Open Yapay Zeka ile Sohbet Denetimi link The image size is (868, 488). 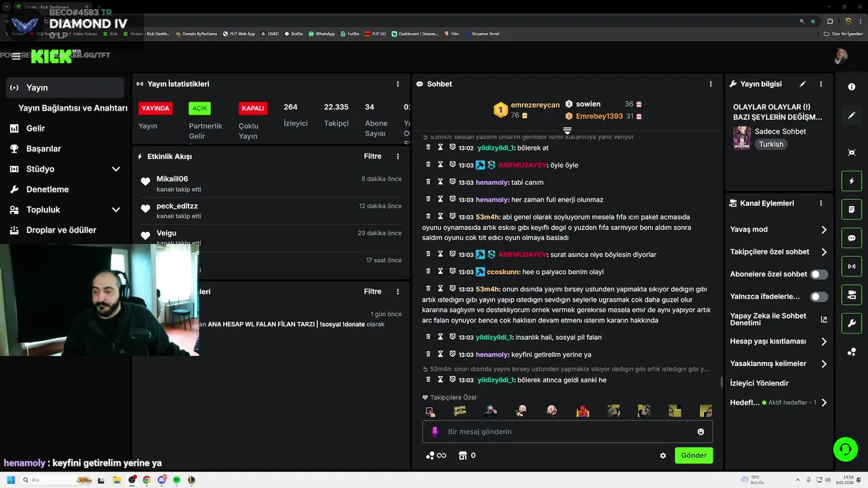click(x=778, y=319)
